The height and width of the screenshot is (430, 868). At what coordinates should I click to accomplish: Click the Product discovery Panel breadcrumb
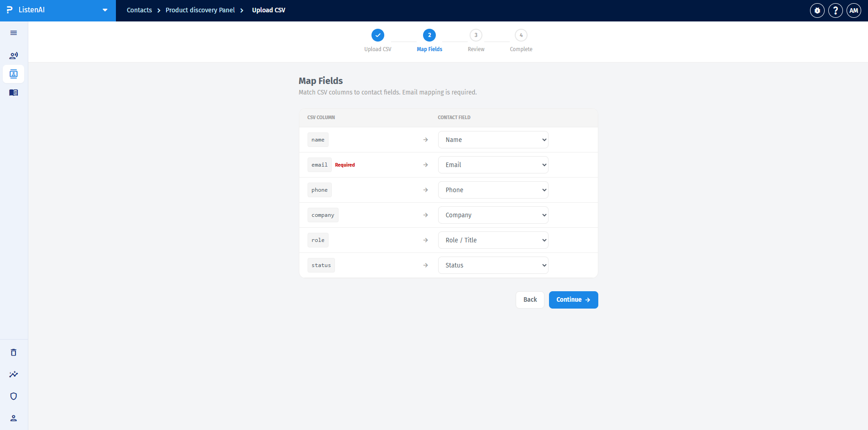(x=200, y=10)
